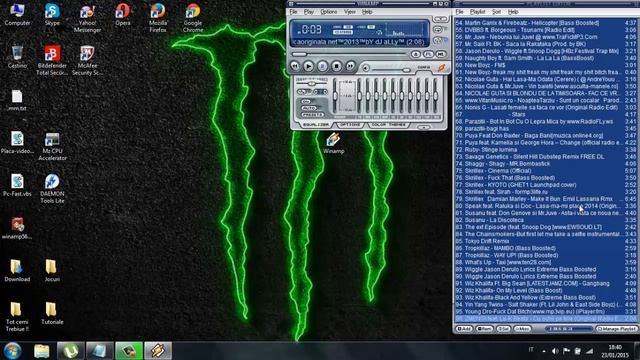The height and width of the screenshot is (360, 640).
Task: Open the Windows Start menu orb
Action: coord(13,351)
